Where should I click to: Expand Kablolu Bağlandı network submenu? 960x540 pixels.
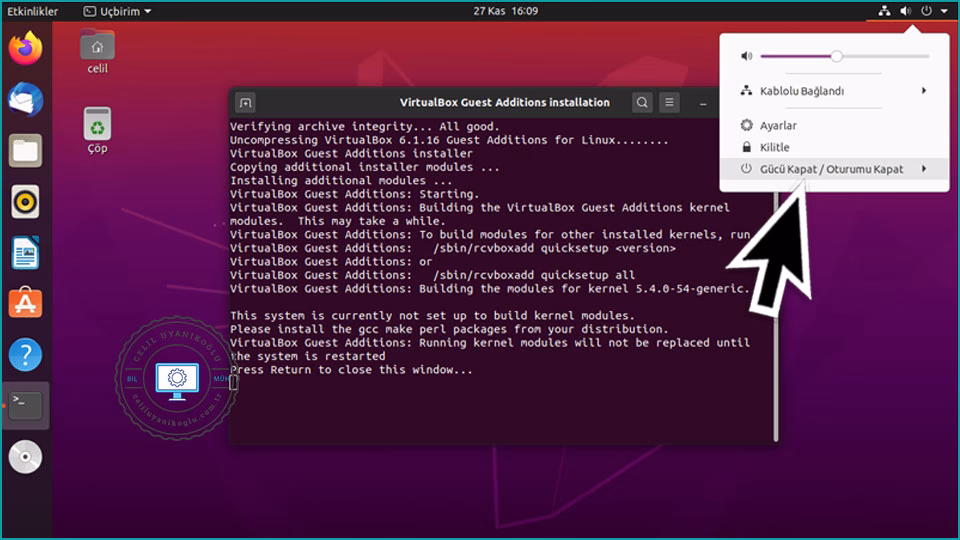[x=834, y=91]
